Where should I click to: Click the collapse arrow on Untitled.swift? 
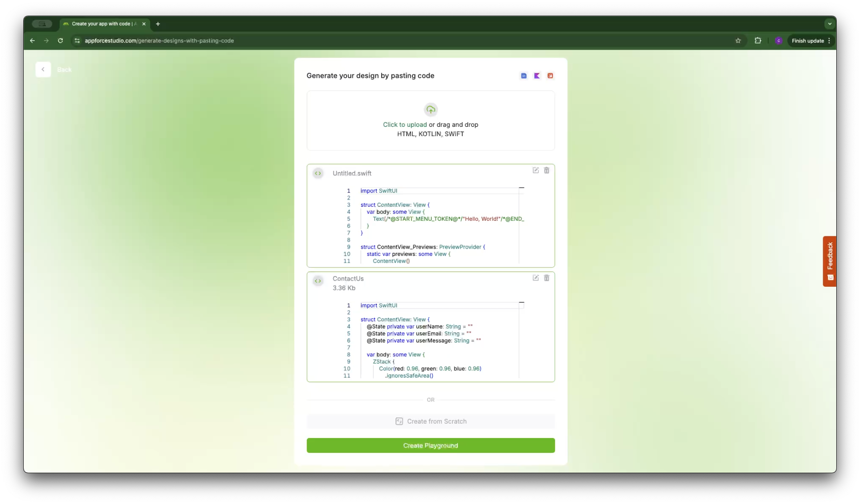[x=521, y=188]
